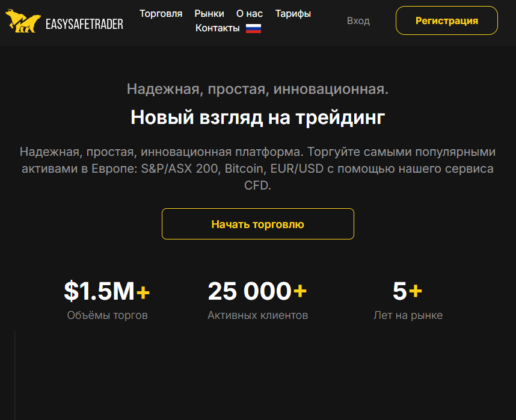Open the О нас page
The image size is (516, 420).
250,13
